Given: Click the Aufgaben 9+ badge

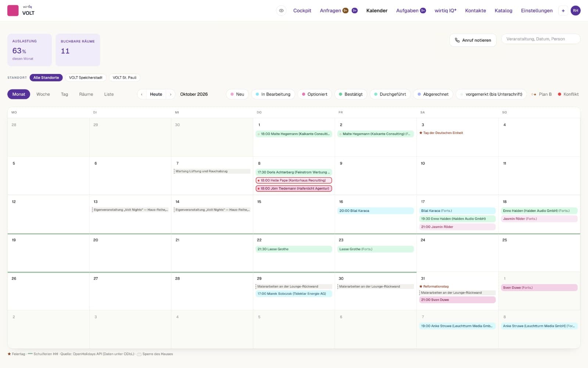Looking at the screenshot, I should 423,11.
